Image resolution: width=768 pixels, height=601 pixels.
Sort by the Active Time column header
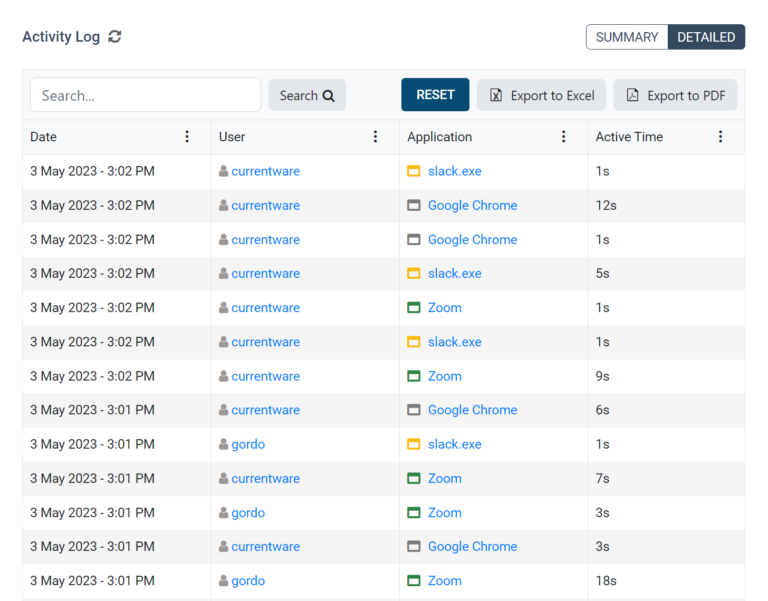point(629,137)
